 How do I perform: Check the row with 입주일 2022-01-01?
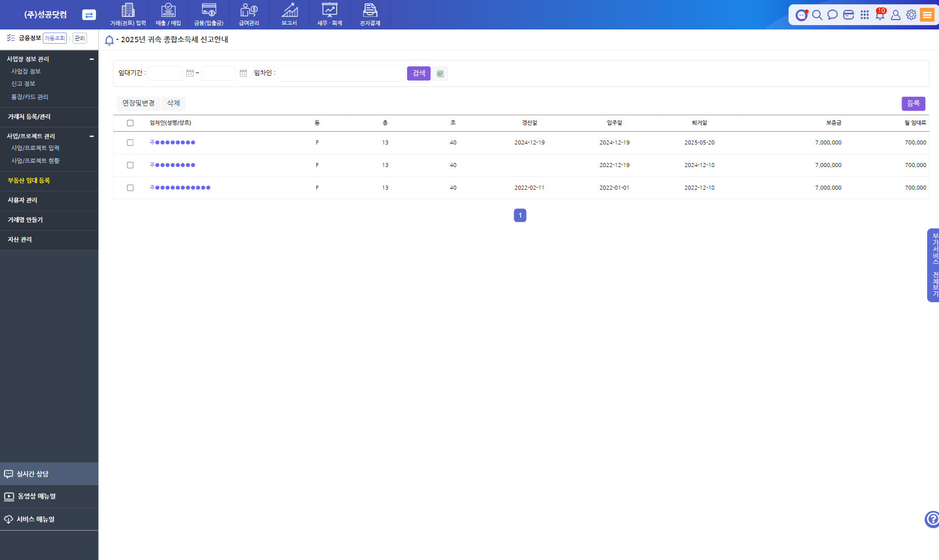[130, 188]
